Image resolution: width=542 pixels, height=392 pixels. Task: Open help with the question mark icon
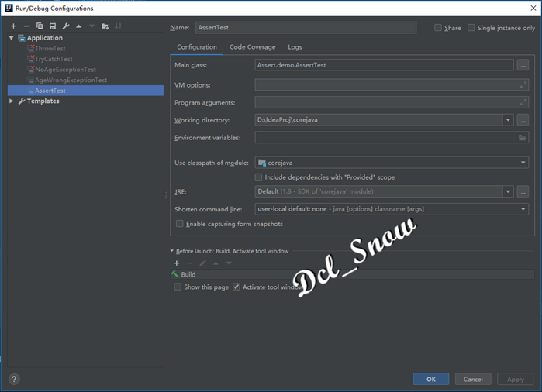tap(14, 380)
